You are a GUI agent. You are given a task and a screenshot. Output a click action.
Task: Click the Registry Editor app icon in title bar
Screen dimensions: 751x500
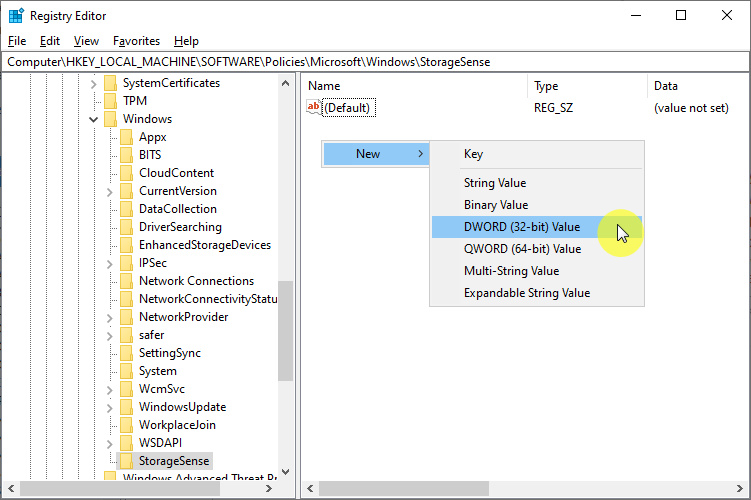16,15
